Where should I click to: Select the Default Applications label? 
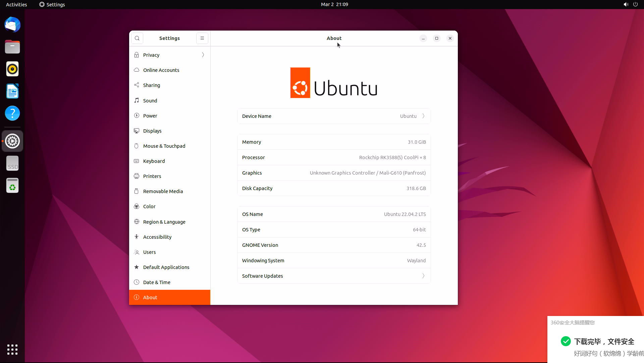point(166,267)
